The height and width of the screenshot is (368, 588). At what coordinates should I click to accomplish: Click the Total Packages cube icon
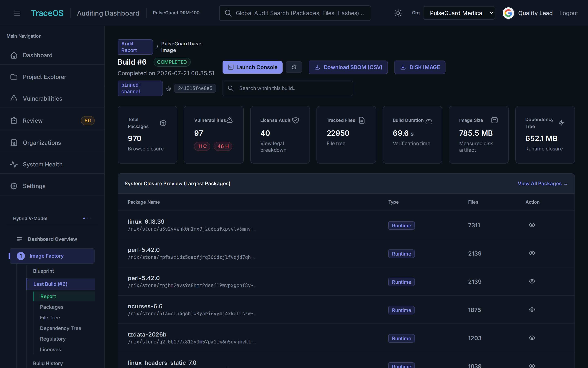coord(163,123)
